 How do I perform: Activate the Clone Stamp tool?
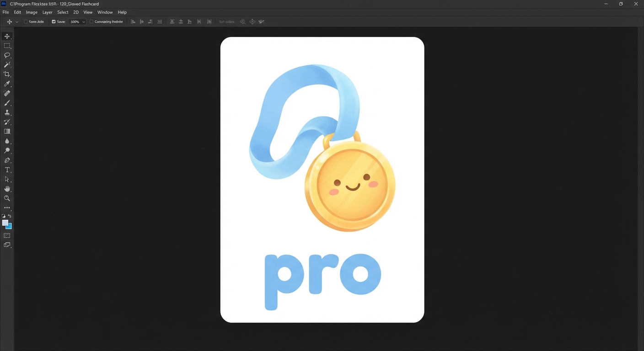pos(7,112)
